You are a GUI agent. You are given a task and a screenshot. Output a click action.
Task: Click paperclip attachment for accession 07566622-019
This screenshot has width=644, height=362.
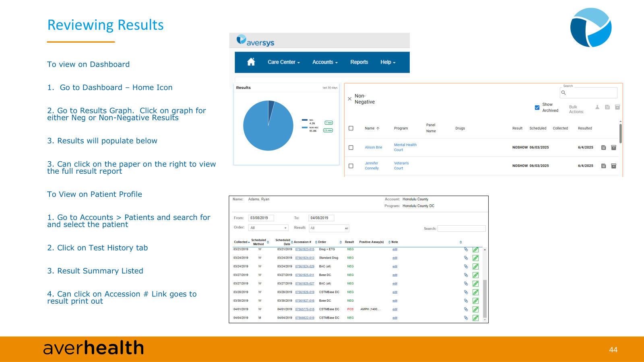466,318
